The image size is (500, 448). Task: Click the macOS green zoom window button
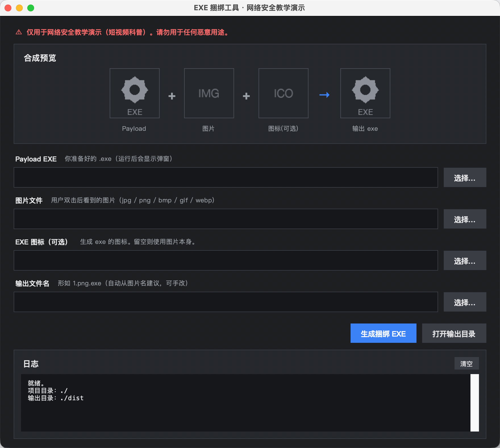pyautogui.click(x=31, y=8)
